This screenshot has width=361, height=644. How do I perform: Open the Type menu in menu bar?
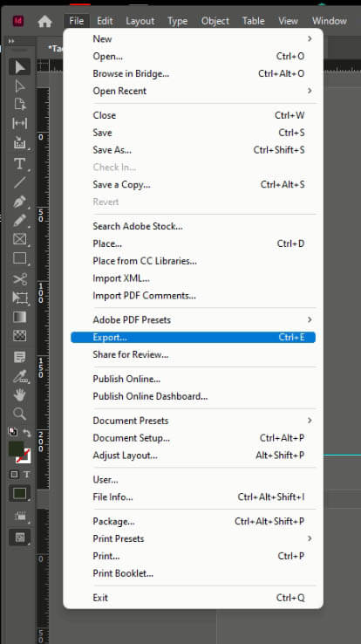pos(177,21)
